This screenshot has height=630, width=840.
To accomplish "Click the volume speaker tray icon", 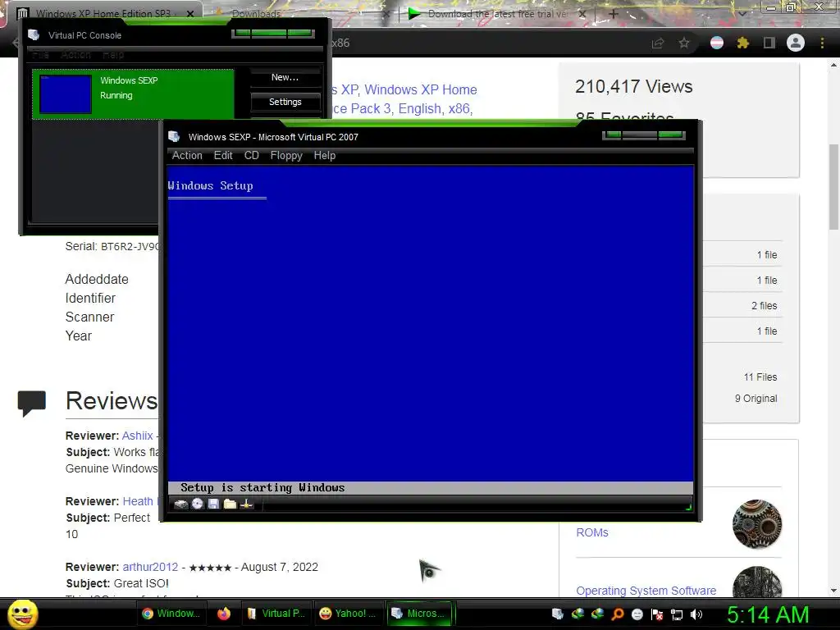I will point(696,614).
